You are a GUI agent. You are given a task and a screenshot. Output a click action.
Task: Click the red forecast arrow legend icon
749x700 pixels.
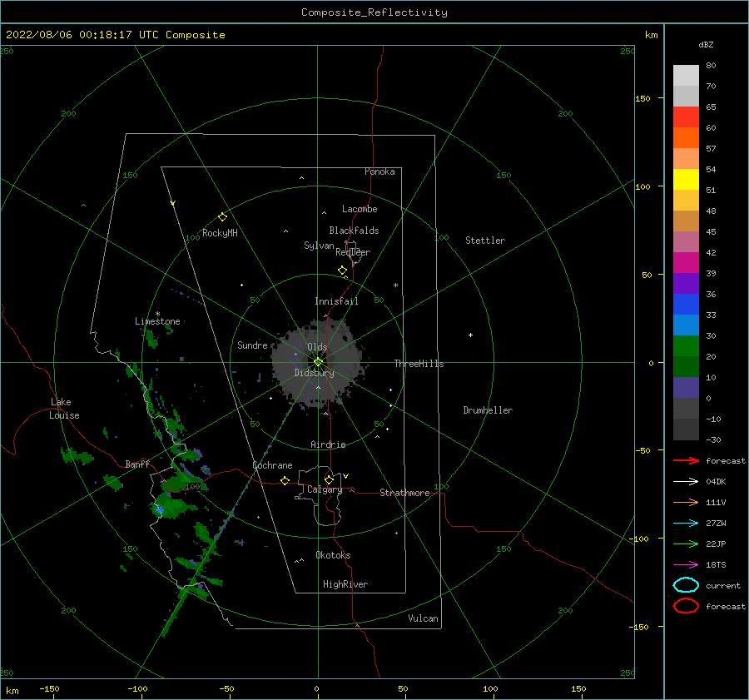686,460
